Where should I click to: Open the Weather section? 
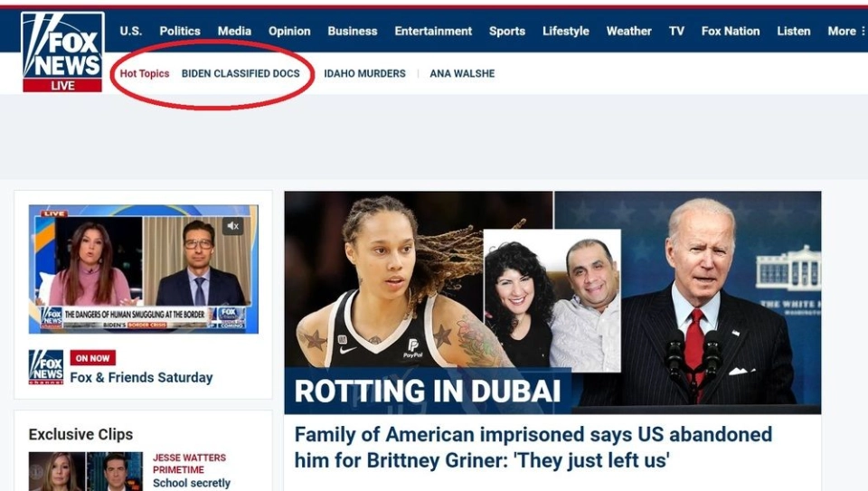[x=629, y=31]
